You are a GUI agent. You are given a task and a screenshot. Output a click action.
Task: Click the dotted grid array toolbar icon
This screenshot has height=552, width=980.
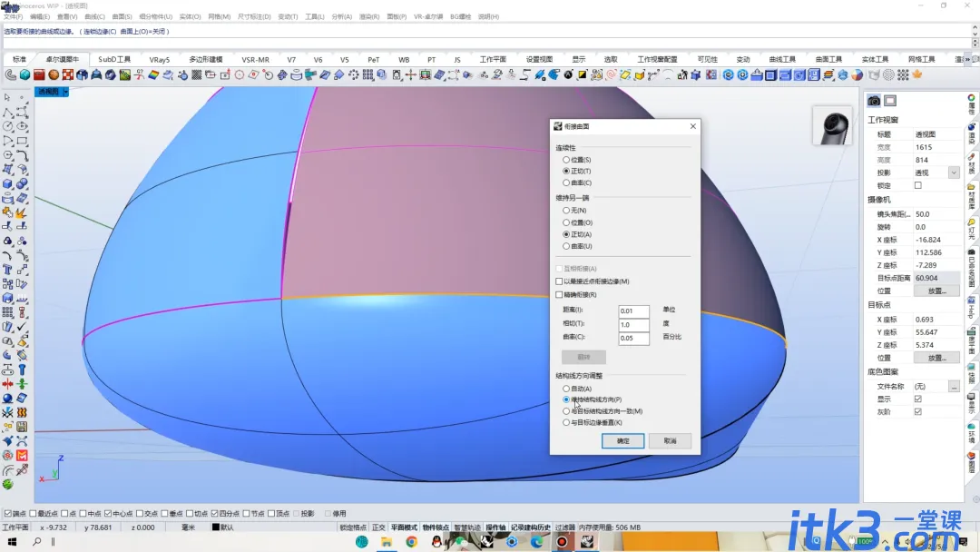tap(903, 75)
